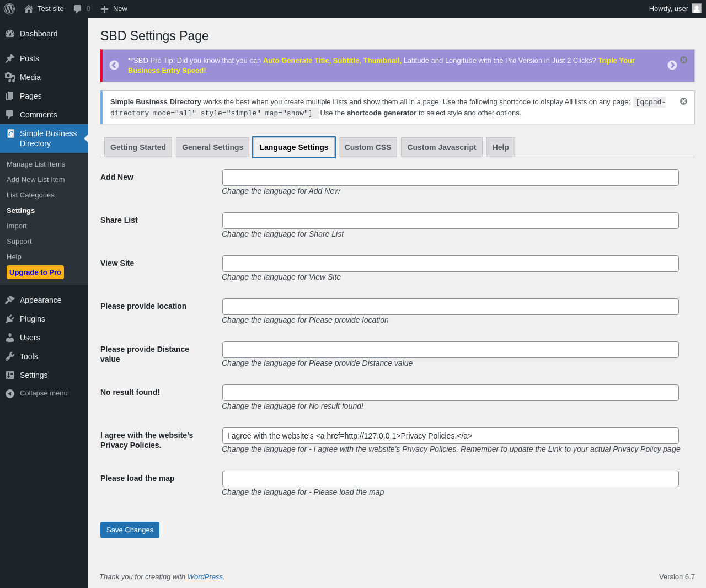Viewport: 706px width, 588px height.
Task: Click Version 6.7 footer text
Action: [677, 577]
